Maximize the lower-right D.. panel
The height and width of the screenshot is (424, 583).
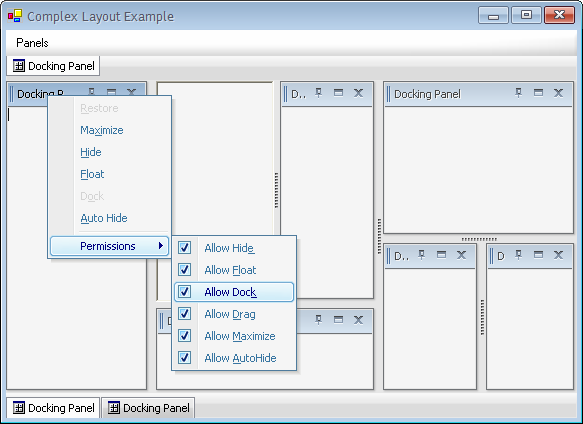point(441,255)
